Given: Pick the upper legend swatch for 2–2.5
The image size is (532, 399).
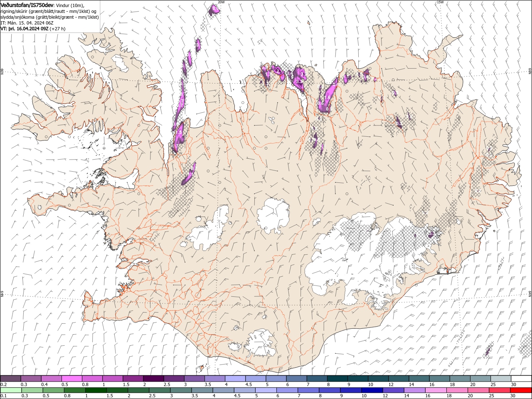Looking at the screenshot, I should (x=153, y=379).
